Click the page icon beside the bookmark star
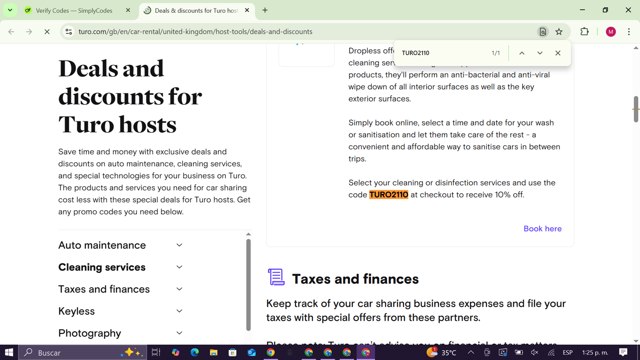This screenshot has width=640, height=360. (x=542, y=31)
